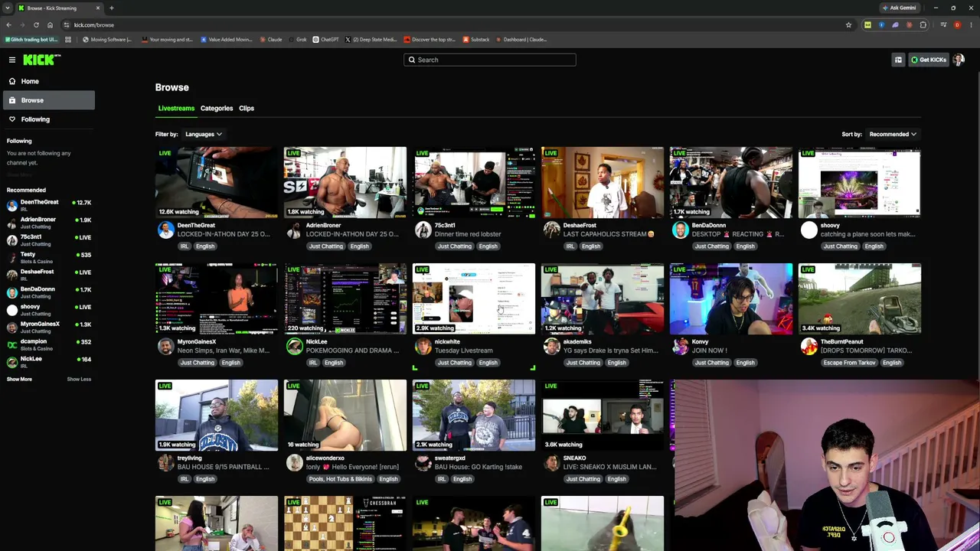This screenshot has height=551, width=980.
Task: Open DeenTheGreat avatar in Recommended sidebar
Action: (11, 205)
